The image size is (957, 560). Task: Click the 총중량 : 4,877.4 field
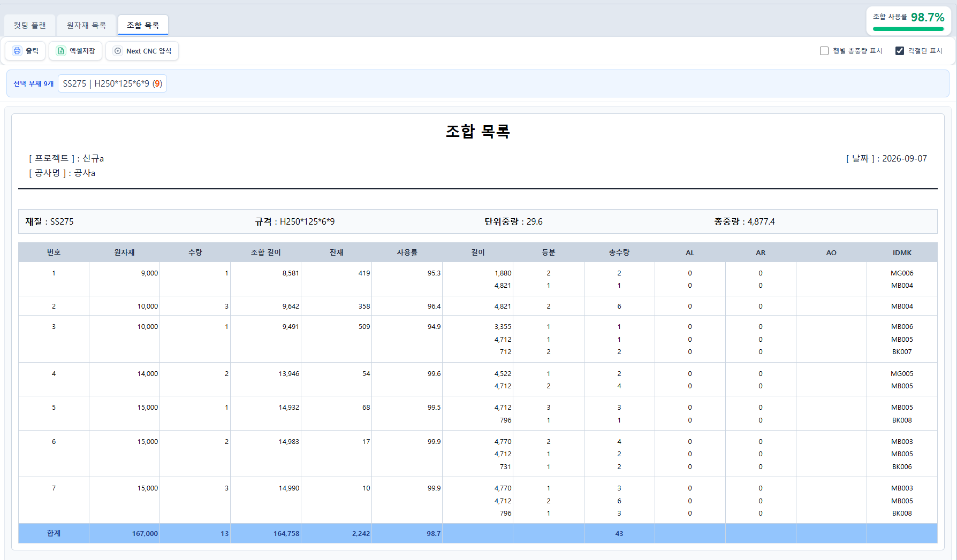coord(745,221)
